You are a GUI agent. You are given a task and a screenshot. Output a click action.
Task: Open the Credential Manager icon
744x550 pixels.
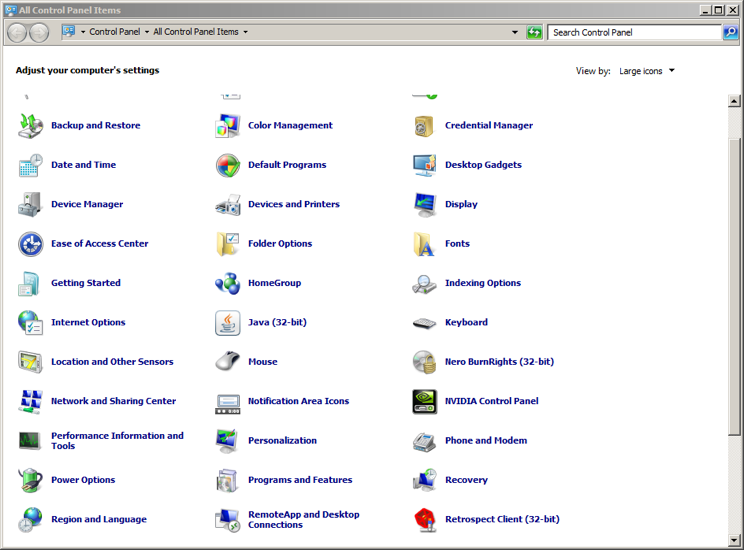point(425,126)
